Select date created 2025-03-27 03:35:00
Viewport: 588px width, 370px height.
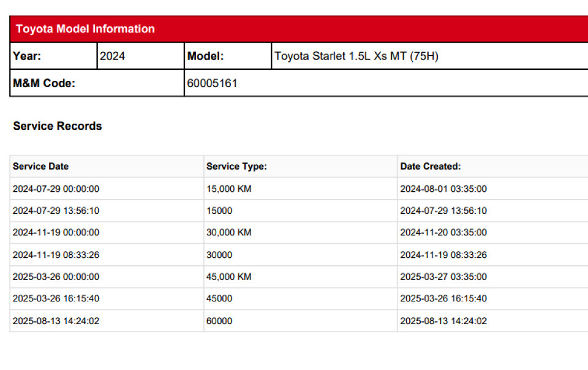[x=443, y=277]
